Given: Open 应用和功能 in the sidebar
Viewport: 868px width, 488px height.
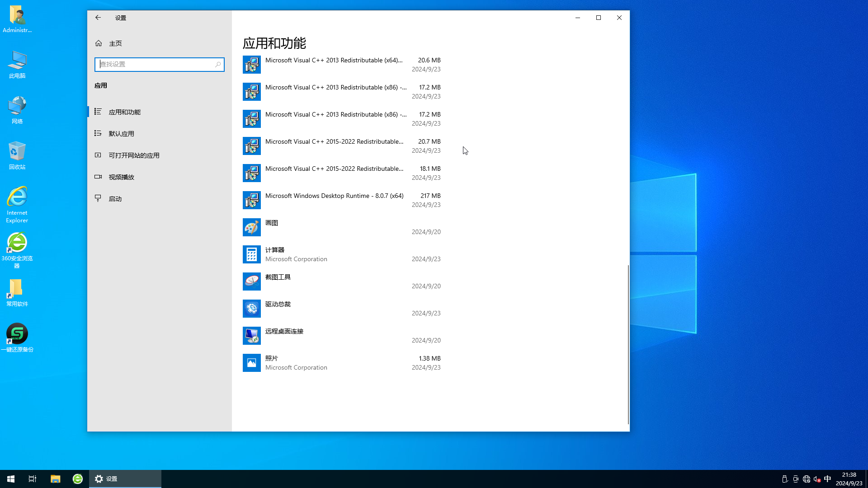Looking at the screenshot, I should coord(160,112).
